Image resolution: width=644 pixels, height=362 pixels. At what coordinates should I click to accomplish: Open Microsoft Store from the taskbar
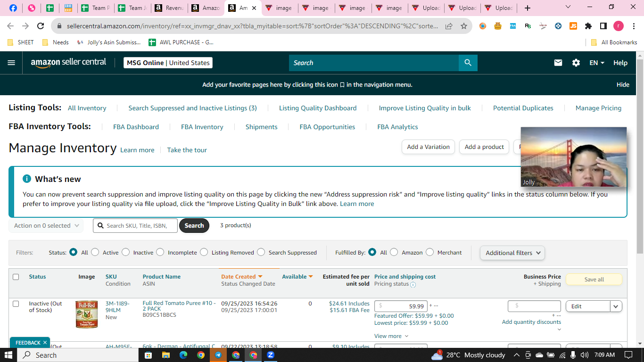149,355
